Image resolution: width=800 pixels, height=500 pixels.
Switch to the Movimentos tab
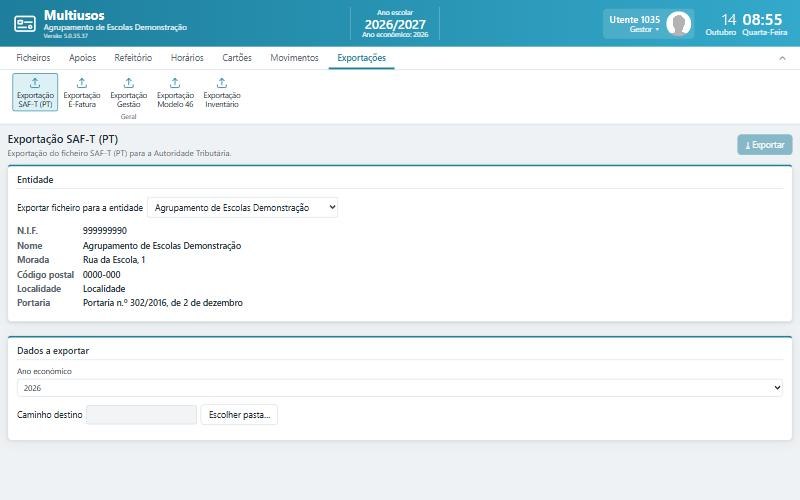(294, 58)
